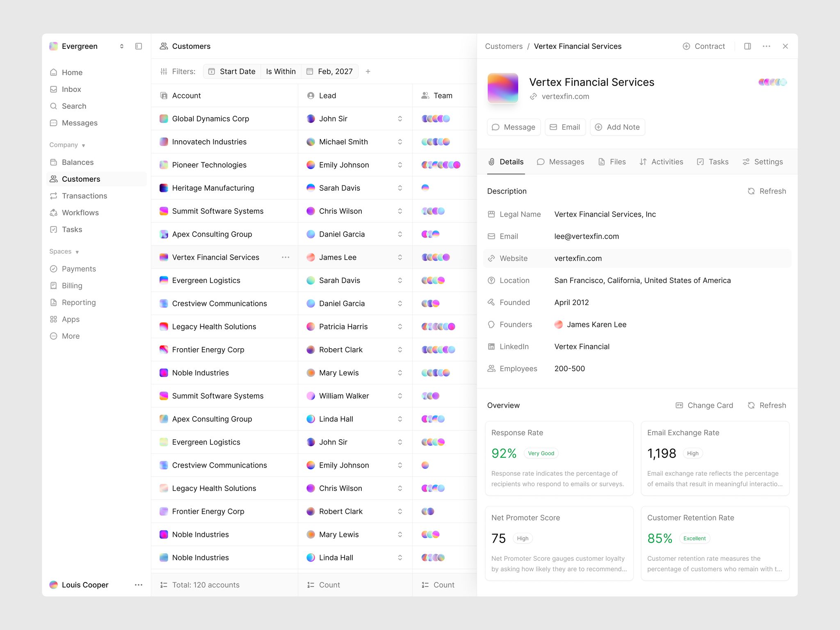Screen dimensions: 840x630
Task: Open the Customer Retention Rate card
Action: click(x=715, y=543)
